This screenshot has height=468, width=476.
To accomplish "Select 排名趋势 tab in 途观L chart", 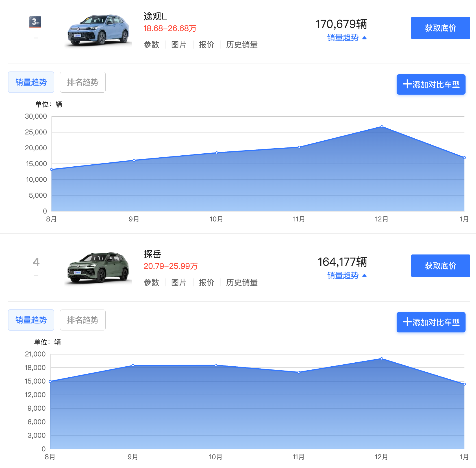I will (x=82, y=82).
